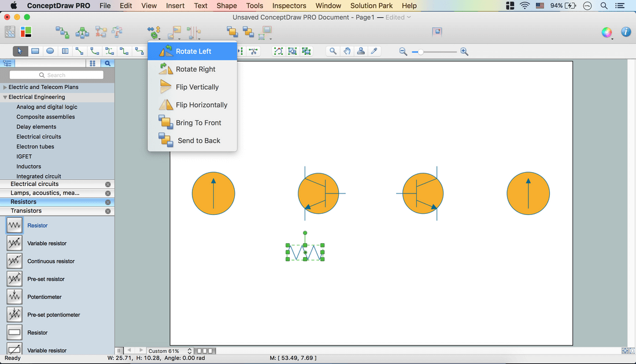Choose Flip Horizontally from the menu
Image resolution: width=636 pixels, height=364 pixels.
click(x=201, y=105)
